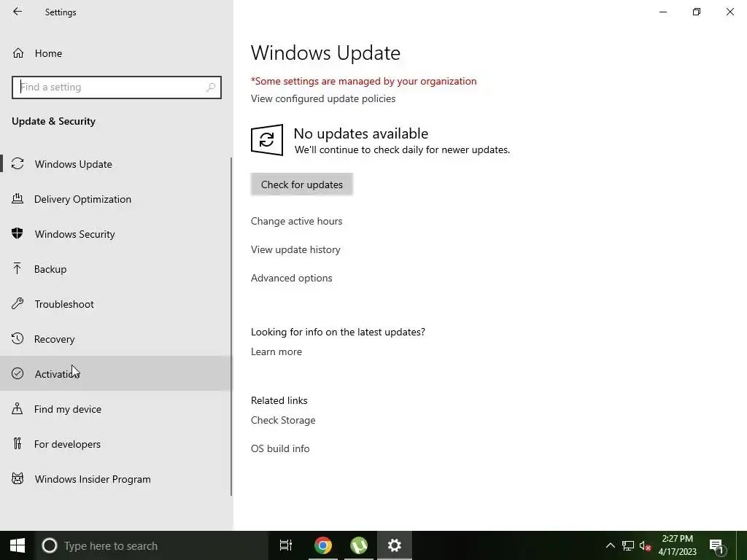Launch Google Chrome from taskbar

322,545
